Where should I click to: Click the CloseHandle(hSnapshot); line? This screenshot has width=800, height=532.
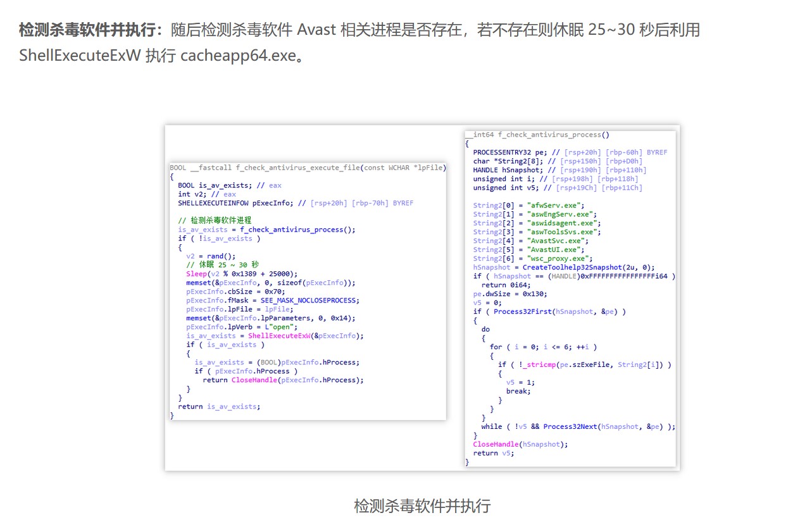pos(520,445)
